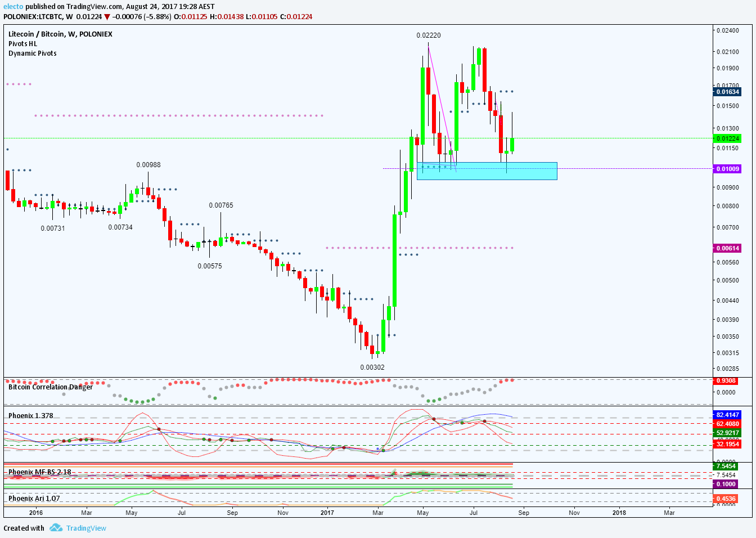Click the green 0.01224 current price tag

point(727,138)
